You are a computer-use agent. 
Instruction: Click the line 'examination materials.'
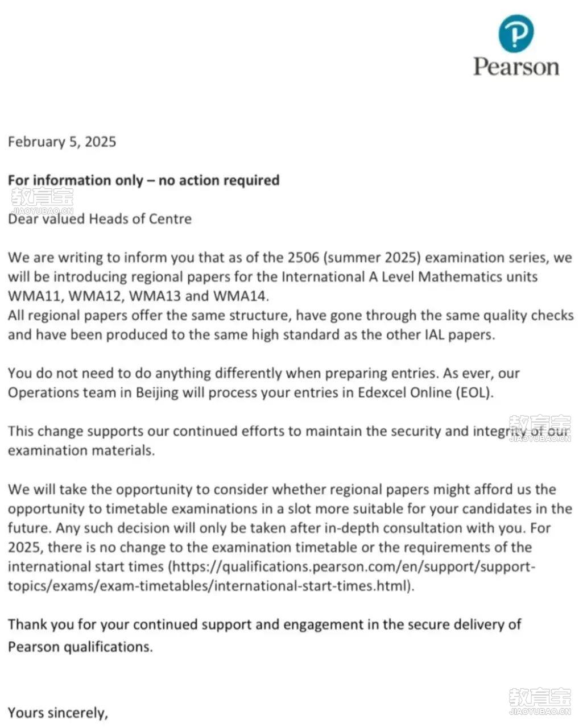tap(81, 450)
